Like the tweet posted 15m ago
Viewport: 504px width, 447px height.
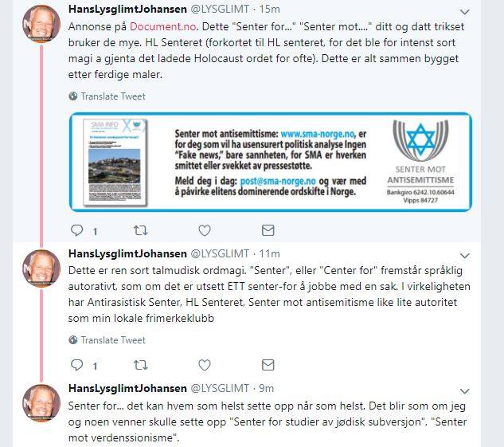(205, 230)
